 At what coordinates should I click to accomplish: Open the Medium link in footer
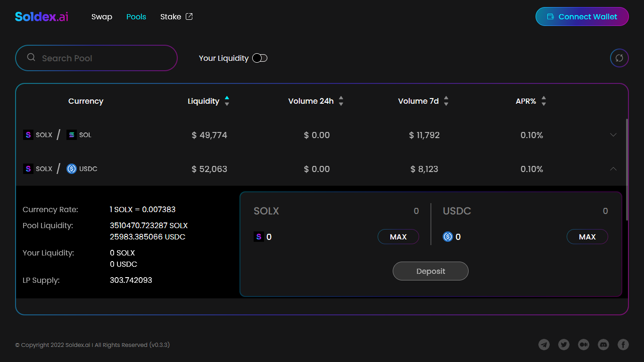[584, 345]
